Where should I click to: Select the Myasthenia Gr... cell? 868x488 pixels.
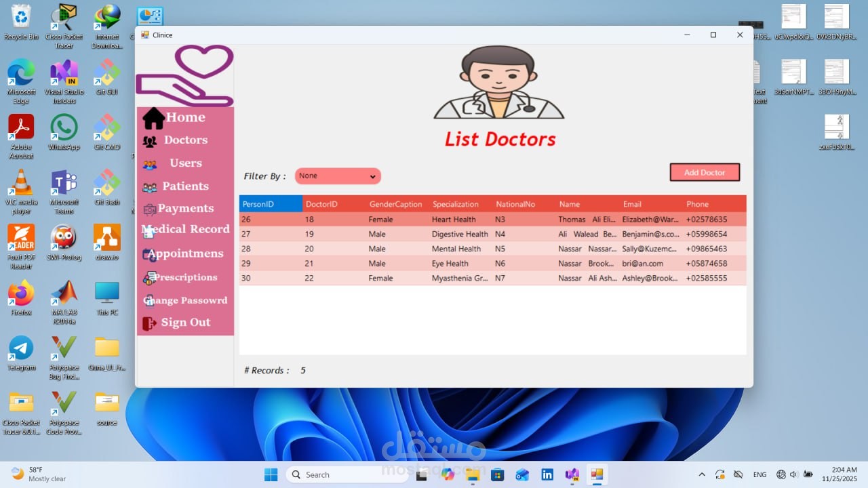pos(460,279)
